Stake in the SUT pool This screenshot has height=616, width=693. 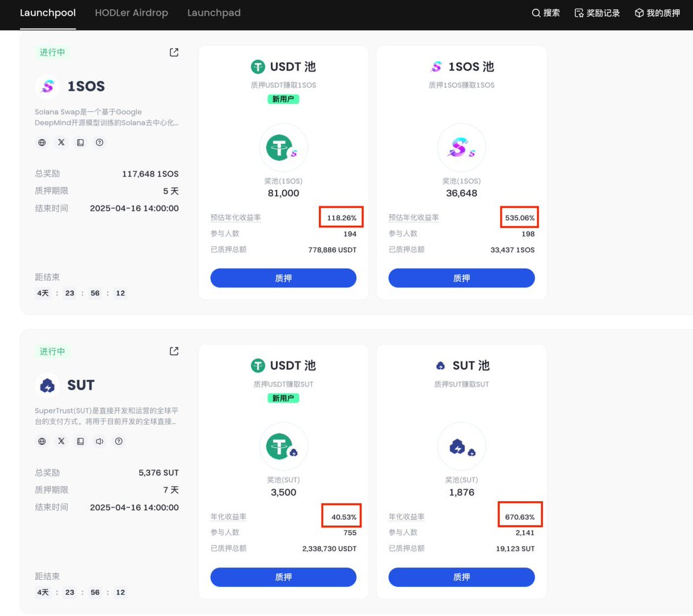coord(461,577)
